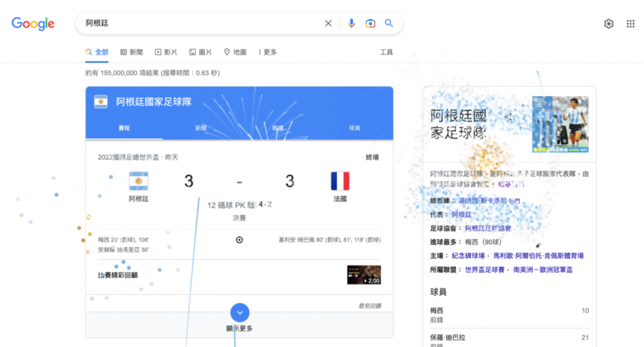
Task: Switch to the 地圖 tab
Action: click(236, 52)
